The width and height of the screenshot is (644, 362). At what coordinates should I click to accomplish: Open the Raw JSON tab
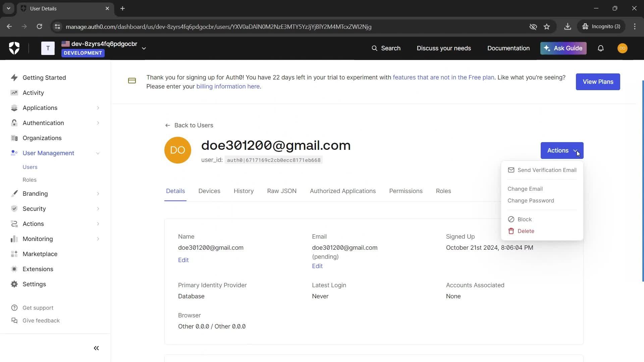(282, 191)
